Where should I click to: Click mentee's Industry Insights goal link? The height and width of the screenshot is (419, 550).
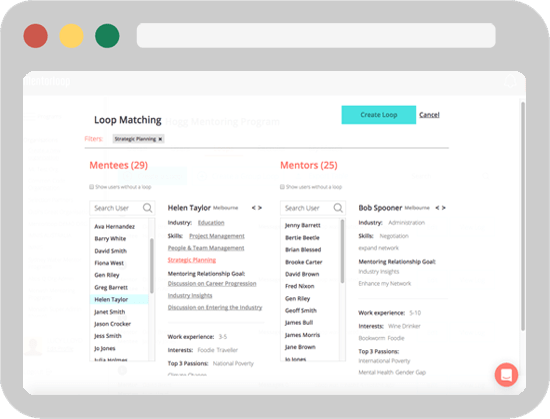[x=190, y=296]
